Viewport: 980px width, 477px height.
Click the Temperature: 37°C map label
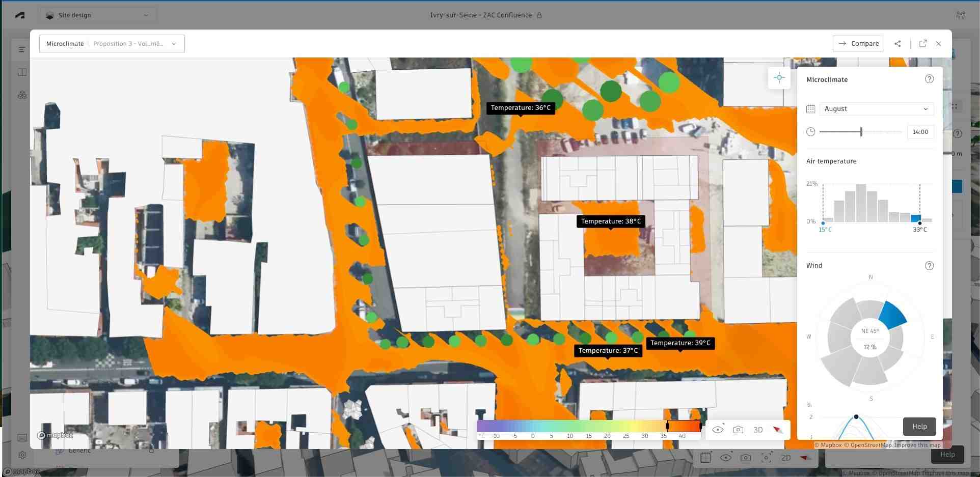tap(608, 351)
